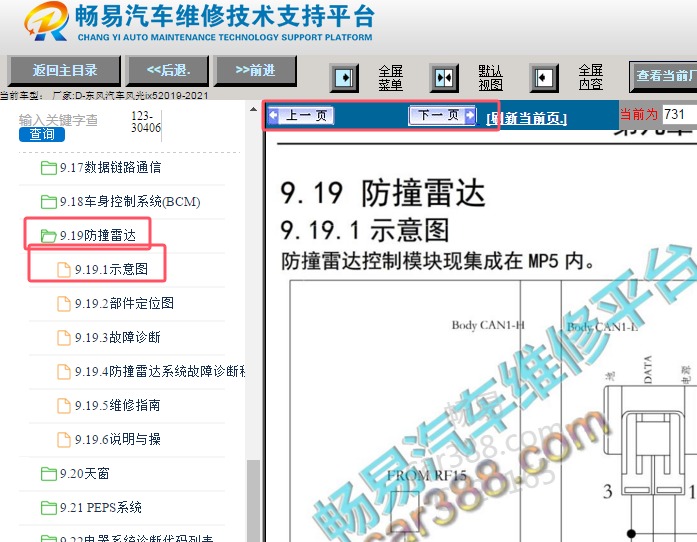Open page 9.19.1示意图
This screenshot has width=697, height=542.
(111, 269)
